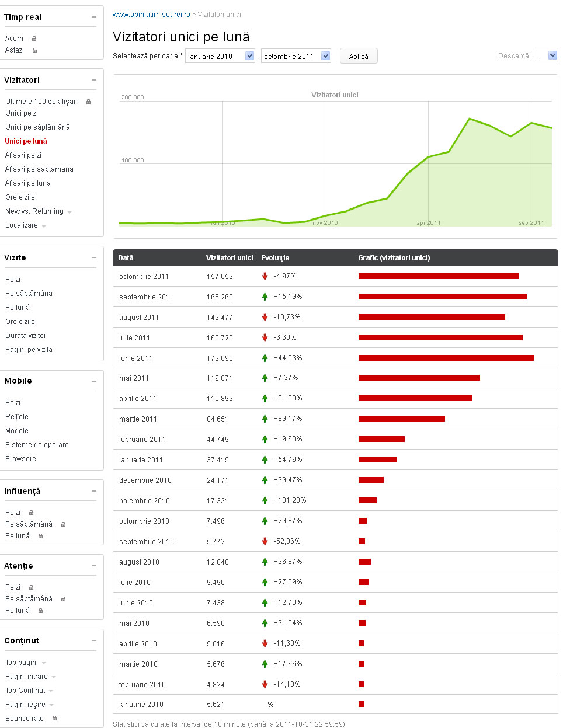Click the red down arrow for octombrie 2011

[x=265, y=276]
